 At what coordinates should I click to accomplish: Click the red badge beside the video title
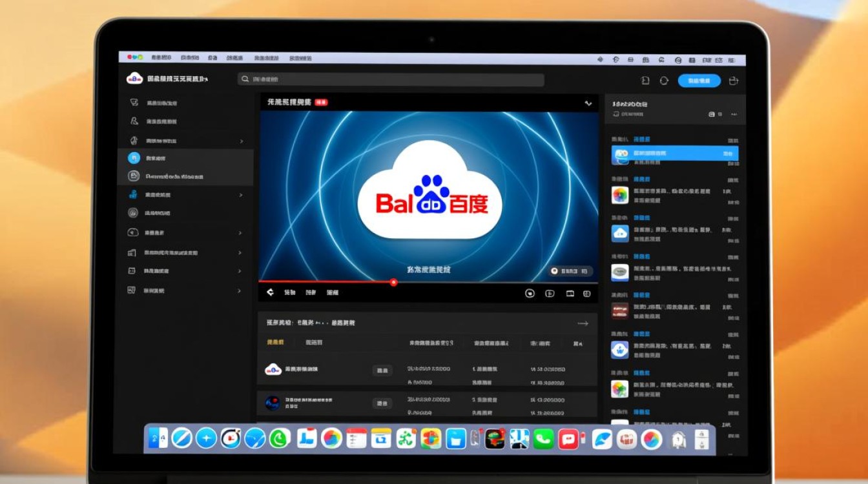click(x=321, y=103)
